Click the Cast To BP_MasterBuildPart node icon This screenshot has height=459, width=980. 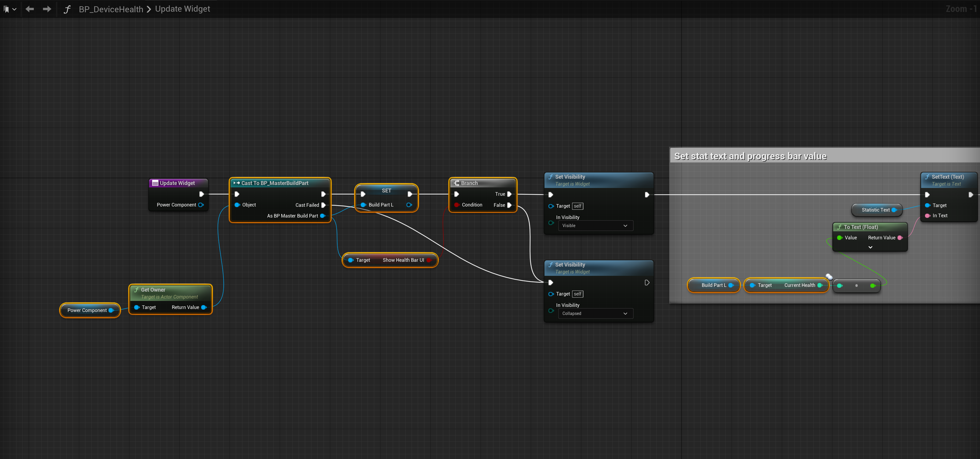click(x=237, y=183)
